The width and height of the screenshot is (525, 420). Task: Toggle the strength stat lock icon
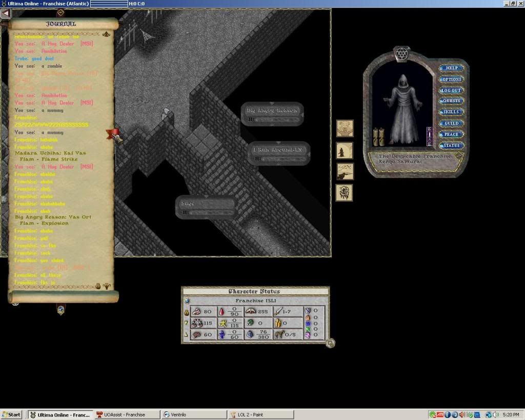[x=187, y=312]
